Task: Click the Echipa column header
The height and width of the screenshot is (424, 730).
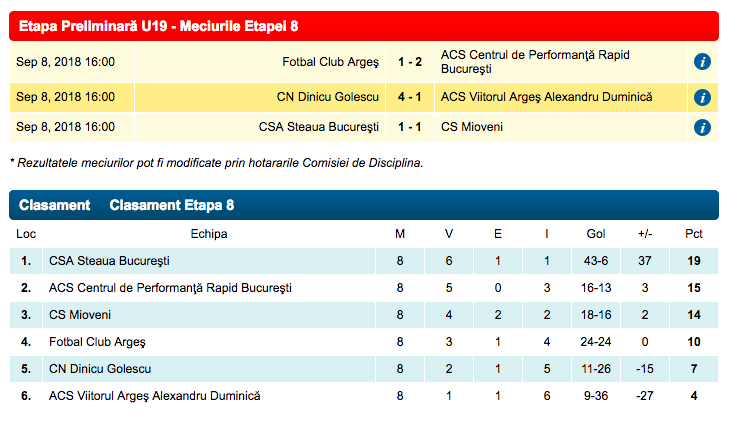Action: (x=209, y=234)
